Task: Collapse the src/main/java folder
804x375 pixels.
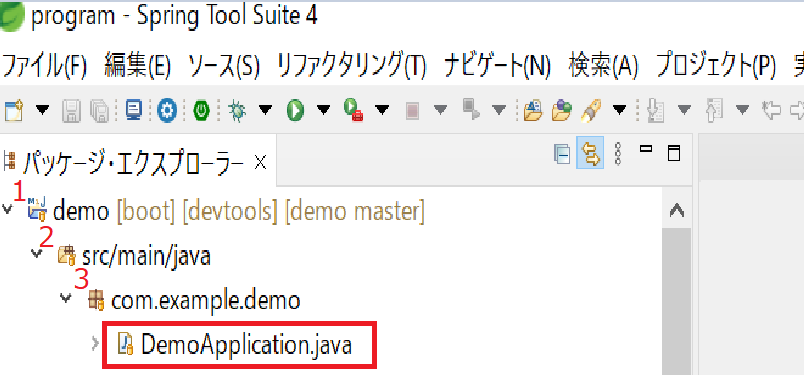Action: tap(36, 254)
